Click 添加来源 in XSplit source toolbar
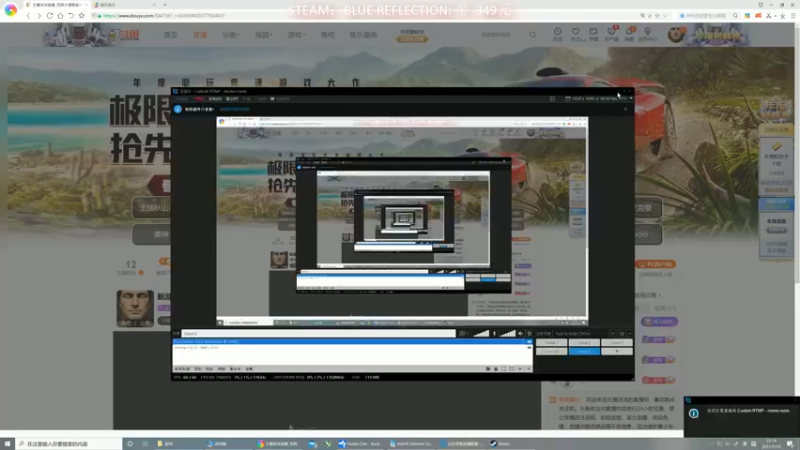The height and width of the screenshot is (450, 800). pos(182,369)
